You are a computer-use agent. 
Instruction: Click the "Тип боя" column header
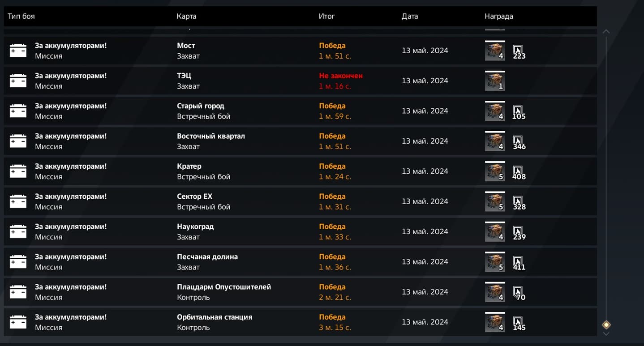point(21,16)
